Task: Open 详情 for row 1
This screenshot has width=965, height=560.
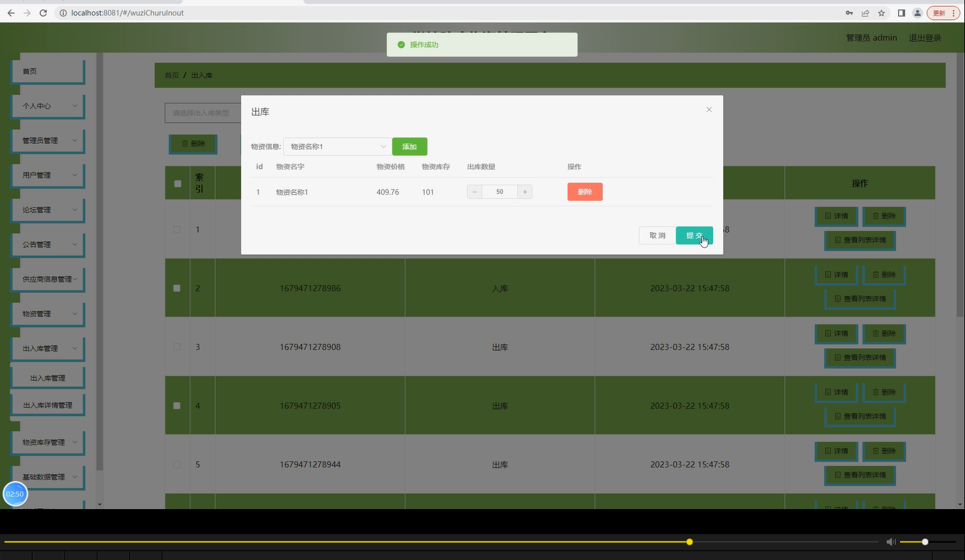Action: (x=836, y=216)
